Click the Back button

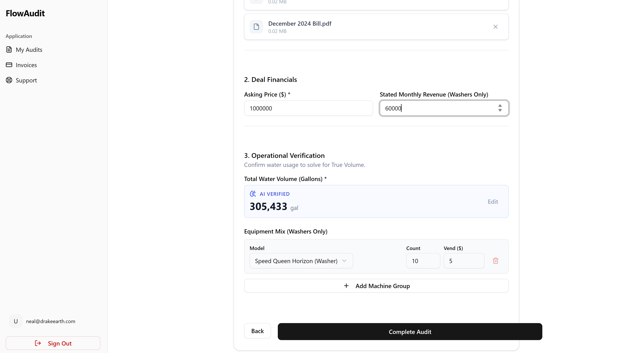(257, 331)
